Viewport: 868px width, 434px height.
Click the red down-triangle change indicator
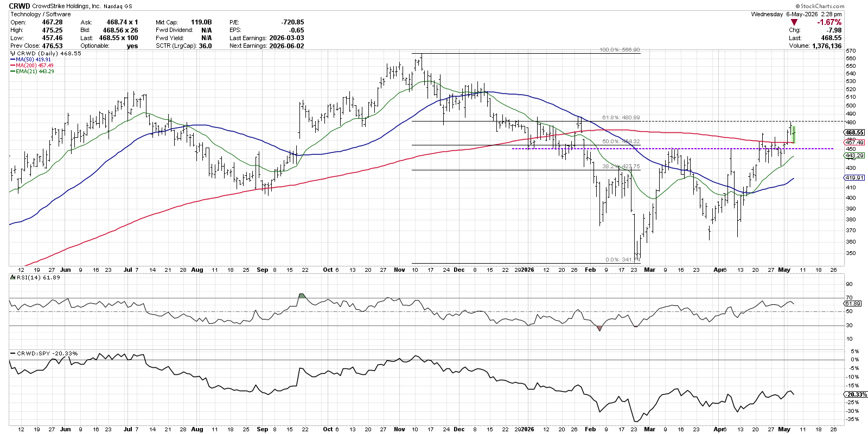pyautogui.click(x=794, y=22)
